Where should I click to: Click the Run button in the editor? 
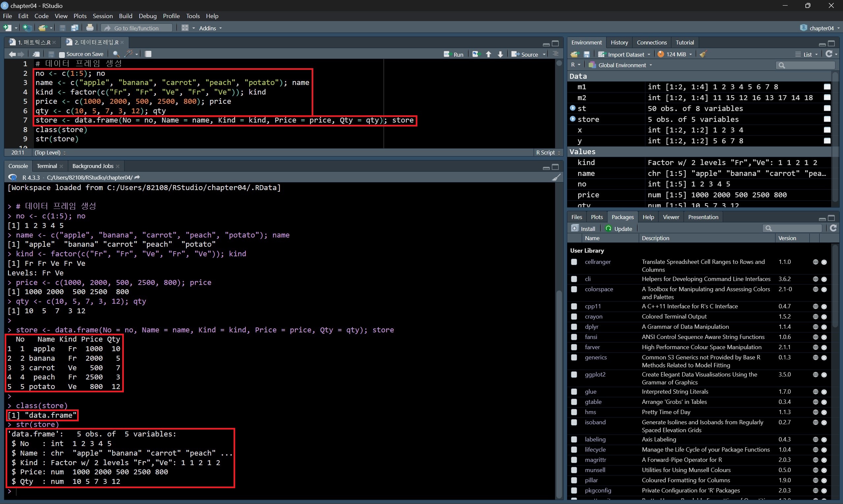coord(454,54)
